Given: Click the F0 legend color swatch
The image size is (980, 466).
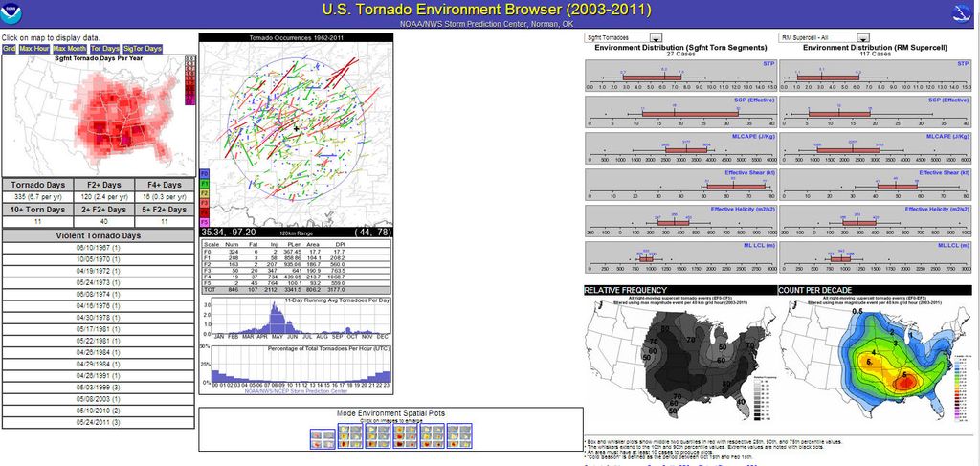Looking at the screenshot, I should [x=204, y=173].
